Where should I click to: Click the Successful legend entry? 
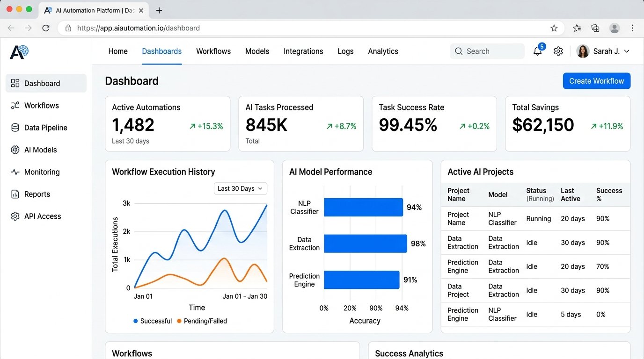[153, 321]
